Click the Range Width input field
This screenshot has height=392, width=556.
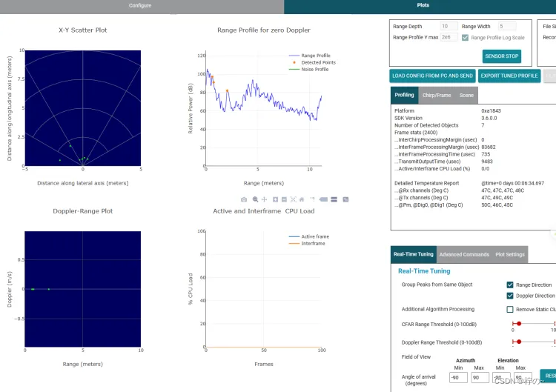(x=507, y=26)
